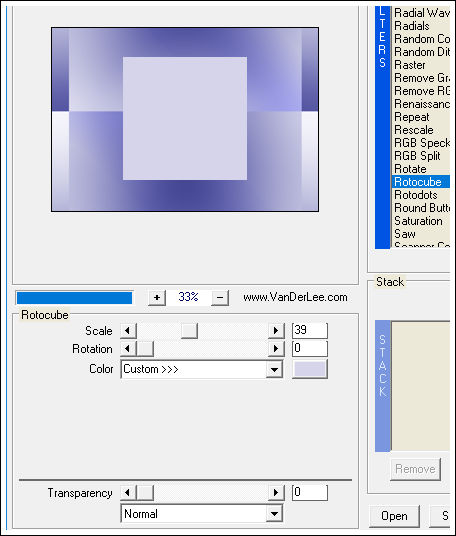This screenshot has height=536, width=456.
Task: Click the Scale value field
Action: coord(310,330)
